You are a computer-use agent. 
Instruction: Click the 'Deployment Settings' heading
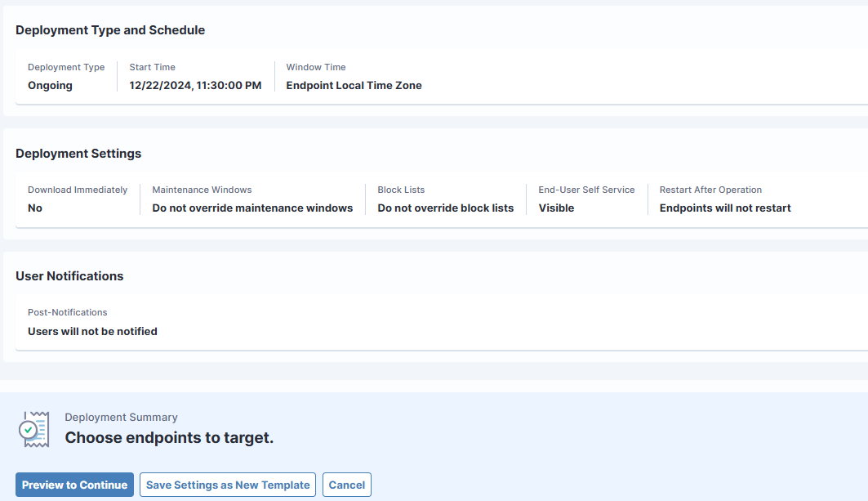click(78, 154)
